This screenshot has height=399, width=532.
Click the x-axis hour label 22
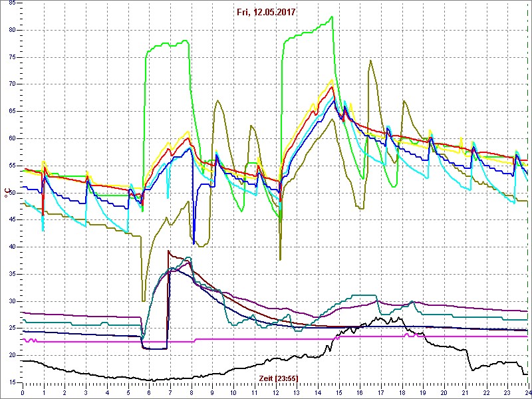(486, 392)
